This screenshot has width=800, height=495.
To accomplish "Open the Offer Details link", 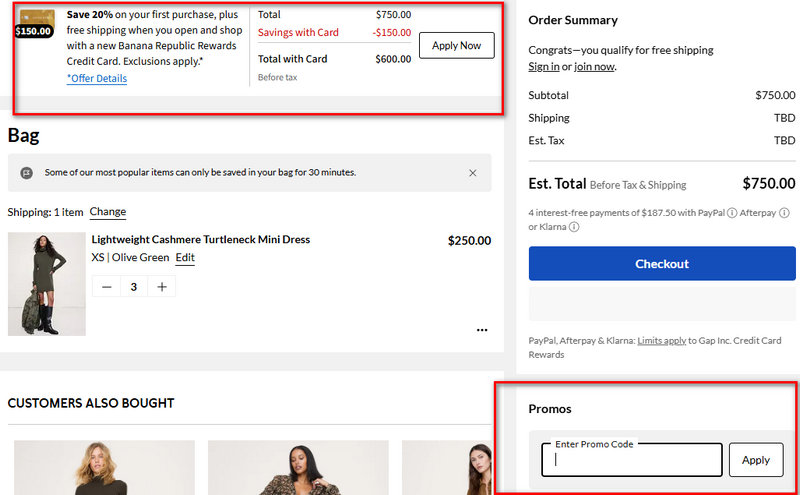I will click(x=97, y=79).
